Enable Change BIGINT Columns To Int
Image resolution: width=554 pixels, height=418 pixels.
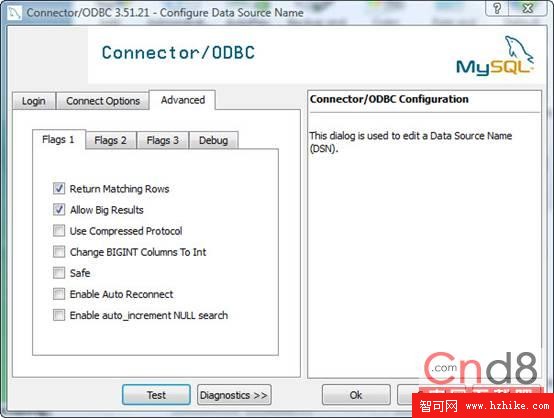coord(59,252)
